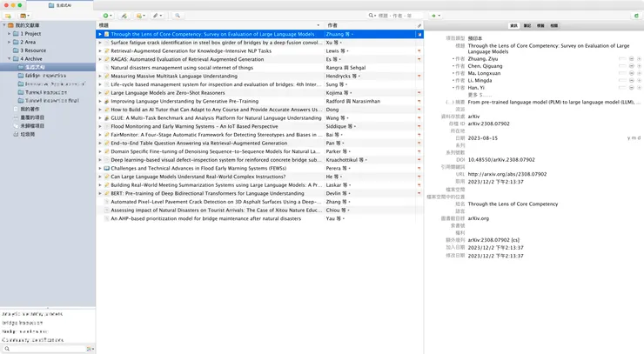Select the '我的著作' library item
This screenshot has height=354, width=644.
tap(26, 109)
